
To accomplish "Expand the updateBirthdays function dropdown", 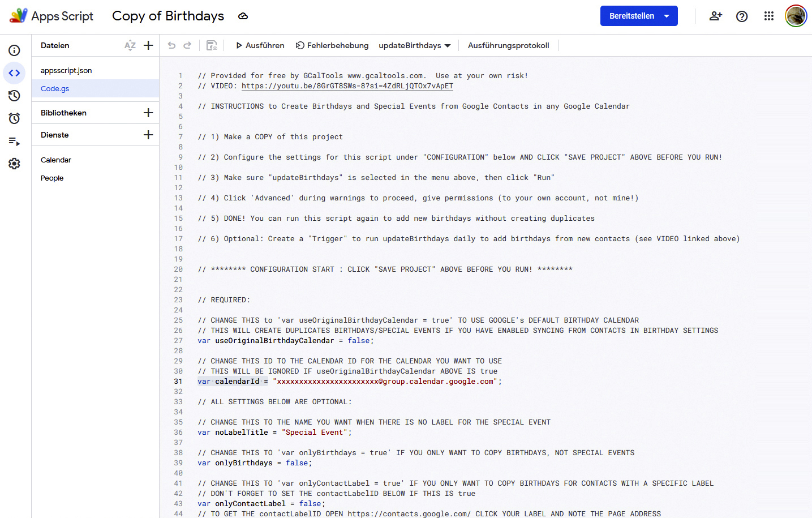I will coord(414,45).
